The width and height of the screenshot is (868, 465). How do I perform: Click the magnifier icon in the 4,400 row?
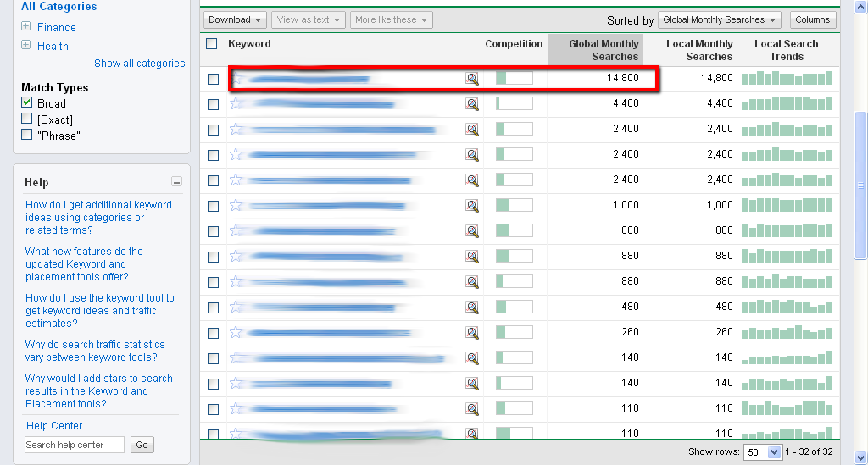pyautogui.click(x=472, y=104)
